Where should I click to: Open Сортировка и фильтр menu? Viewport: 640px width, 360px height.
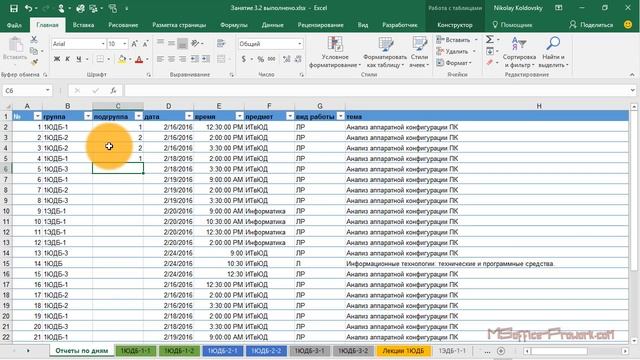(519, 53)
